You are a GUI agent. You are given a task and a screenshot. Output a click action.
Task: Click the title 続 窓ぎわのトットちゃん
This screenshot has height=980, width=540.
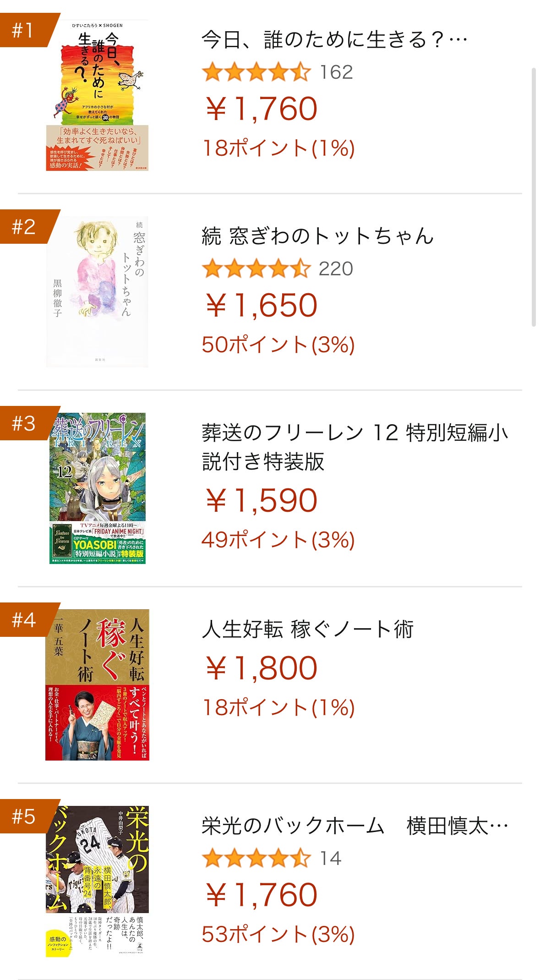coord(317,236)
